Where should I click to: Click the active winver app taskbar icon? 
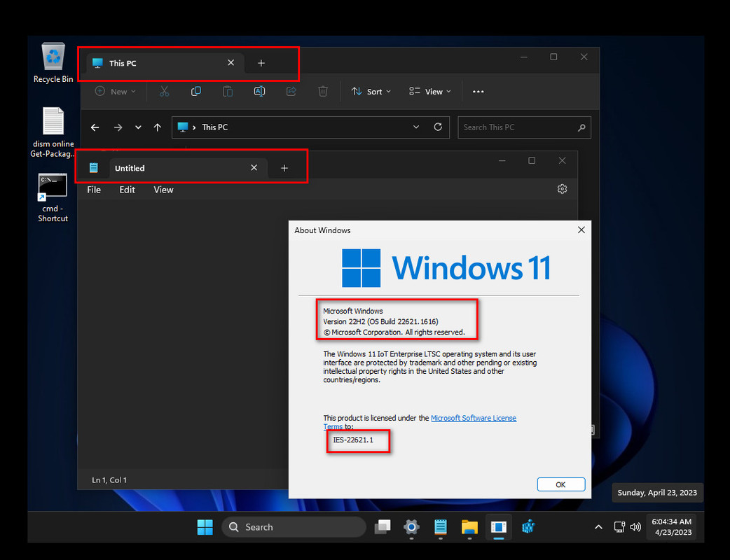(499, 527)
